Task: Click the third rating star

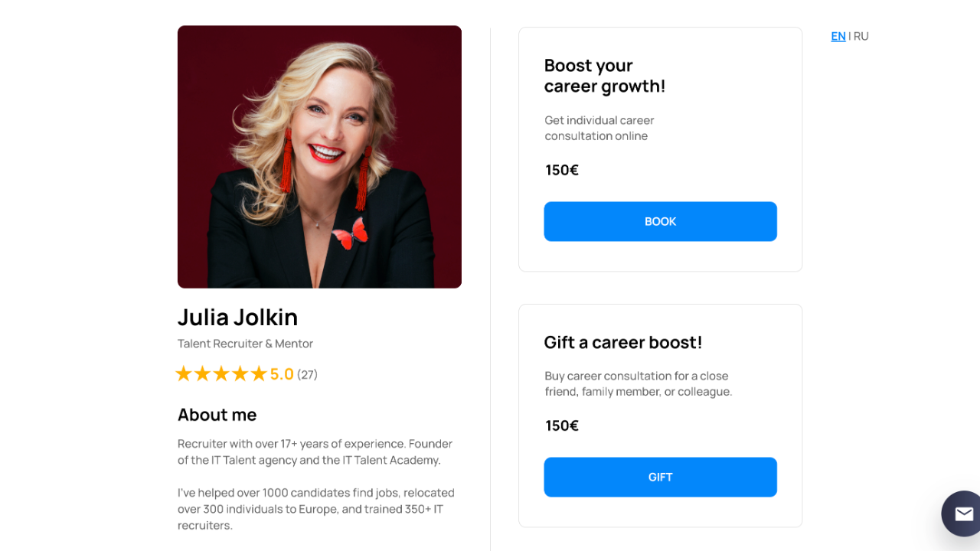Action: pyautogui.click(x=221, y=373)
